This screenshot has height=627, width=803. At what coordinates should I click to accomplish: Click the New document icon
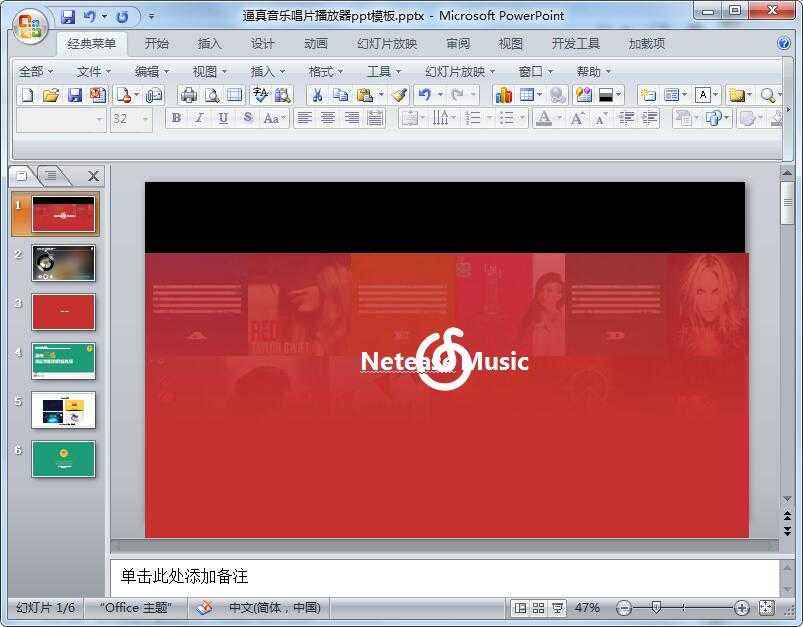tap(28, 95)
